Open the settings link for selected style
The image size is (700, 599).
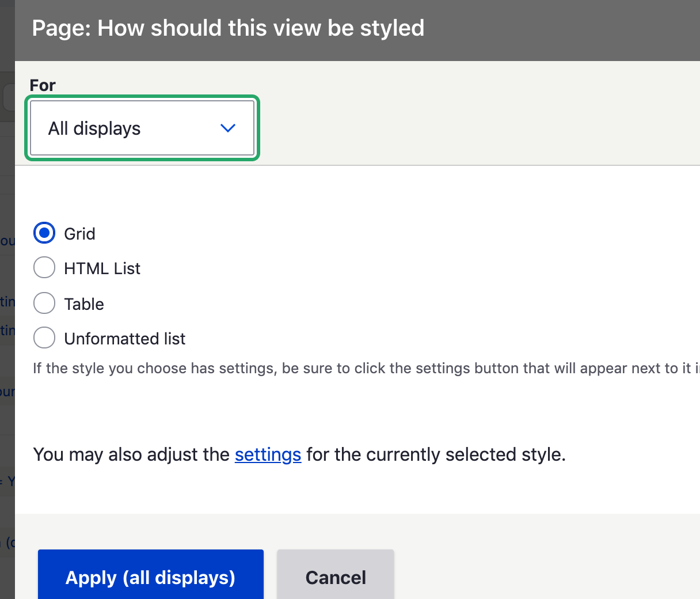coord(268,454)
